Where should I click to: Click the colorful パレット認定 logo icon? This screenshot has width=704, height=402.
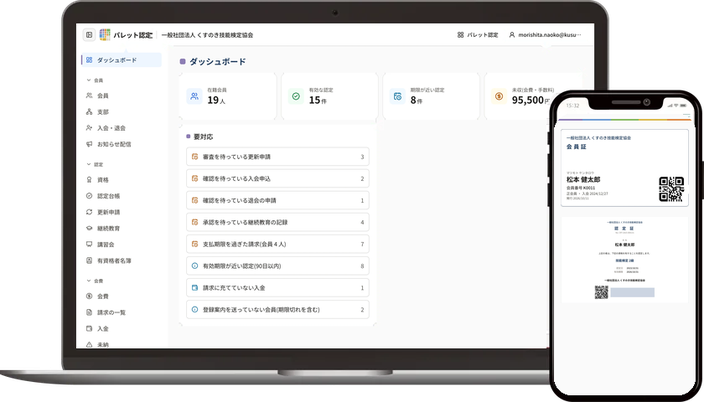click(x=105, y=35)
